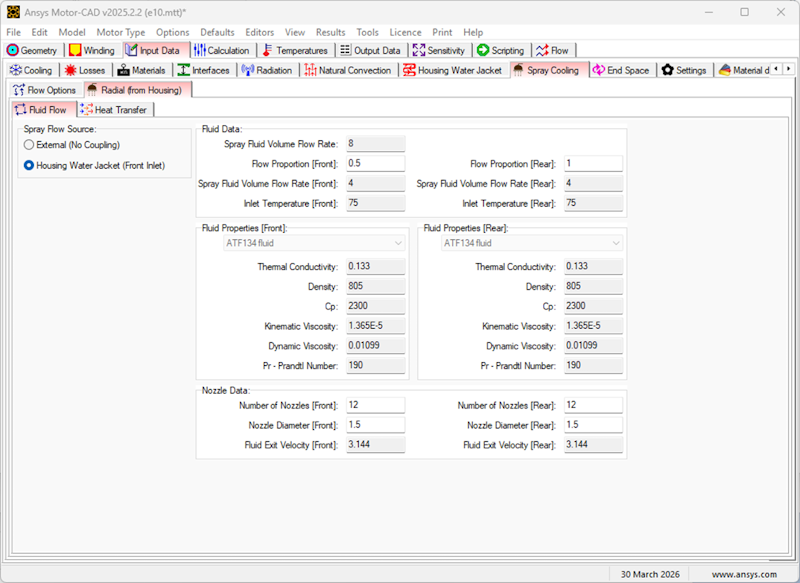Open the Model menu
Image resolution: width=800 pixels, height=583 pixels.
[x=72, y=32]
